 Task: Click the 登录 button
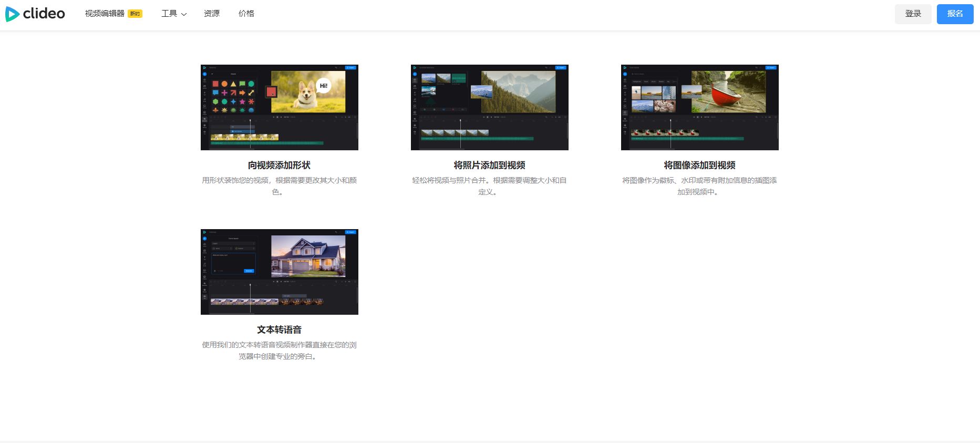913,14
